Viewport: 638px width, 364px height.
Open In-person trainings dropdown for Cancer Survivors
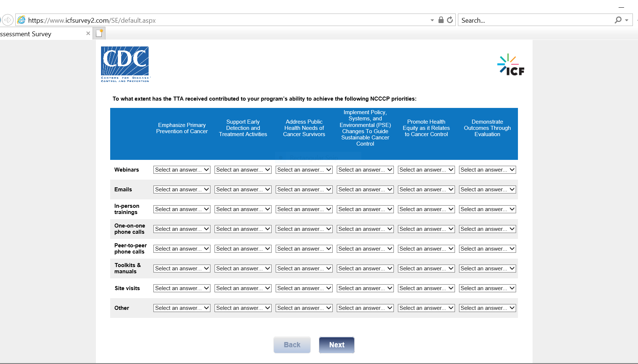click(x=304, y=209)
